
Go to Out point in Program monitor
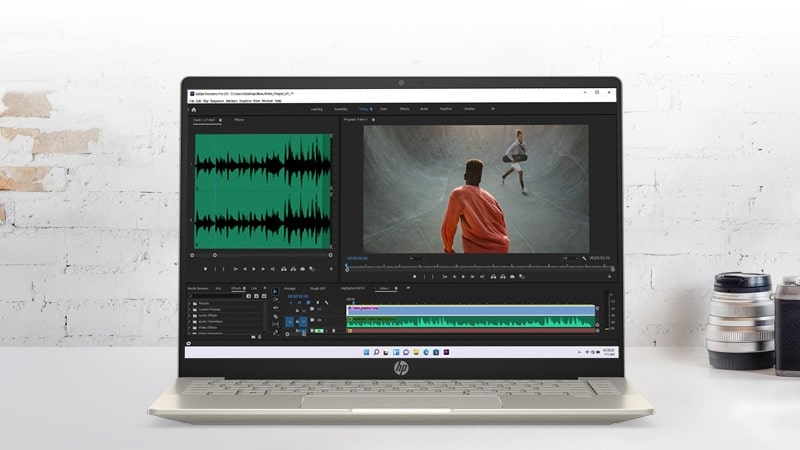[482, 277]
